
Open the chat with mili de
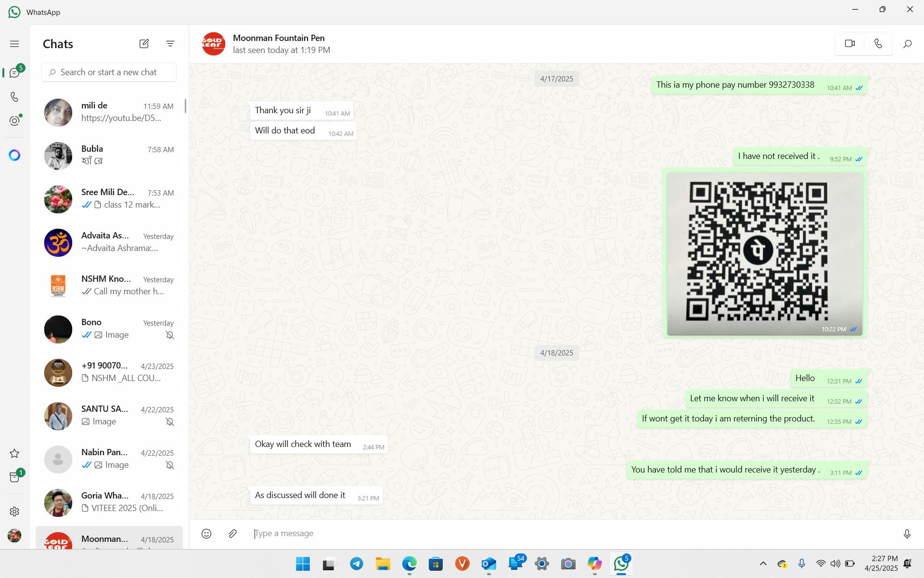pyautogui.click(x=109, y=112)
